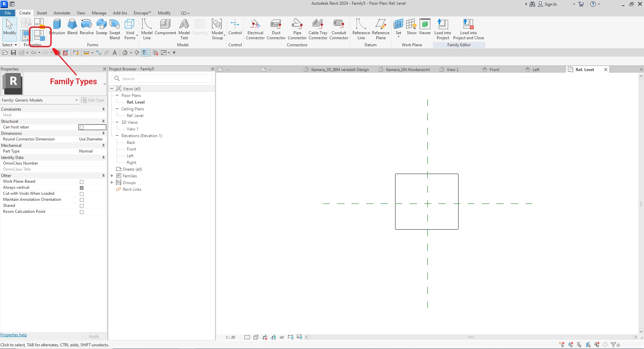The height and width of the screenshot is (349, 644).
Task: Enable the Work Plane-Based checkbox
Action: pyautogui.click(x=82, y=182)
